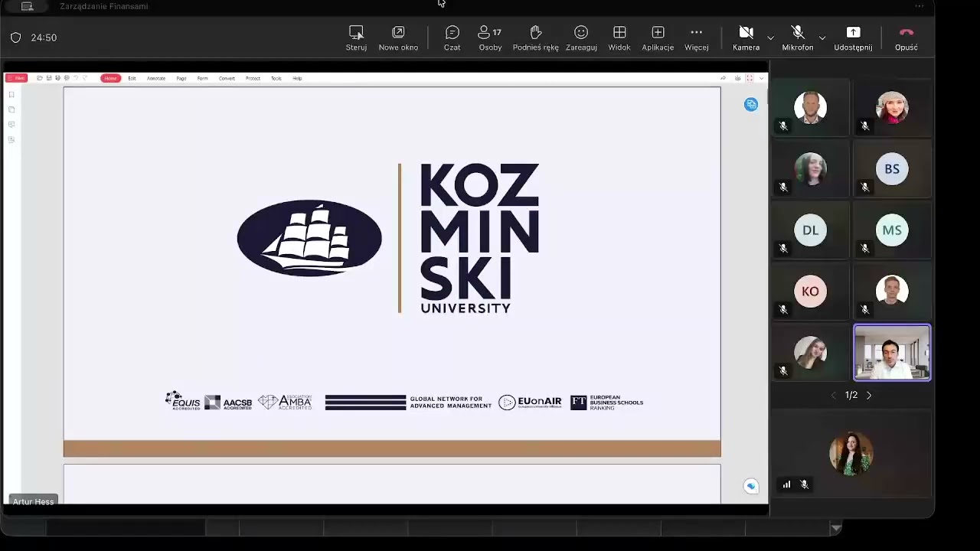
Task: Select the Protect tab in PDF editor
Action: point(253,78)
